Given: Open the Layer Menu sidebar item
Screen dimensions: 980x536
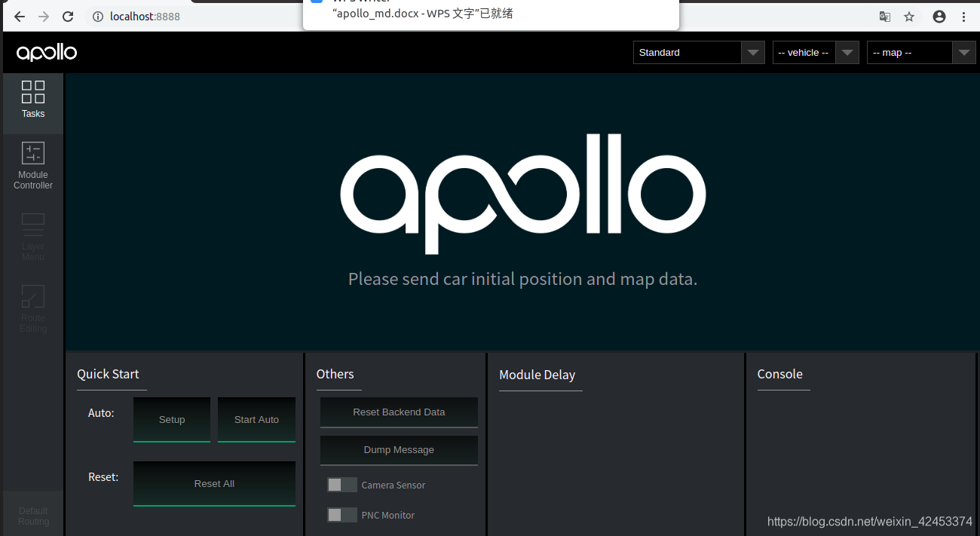Looking at the screenshot, I should point(33,237).
